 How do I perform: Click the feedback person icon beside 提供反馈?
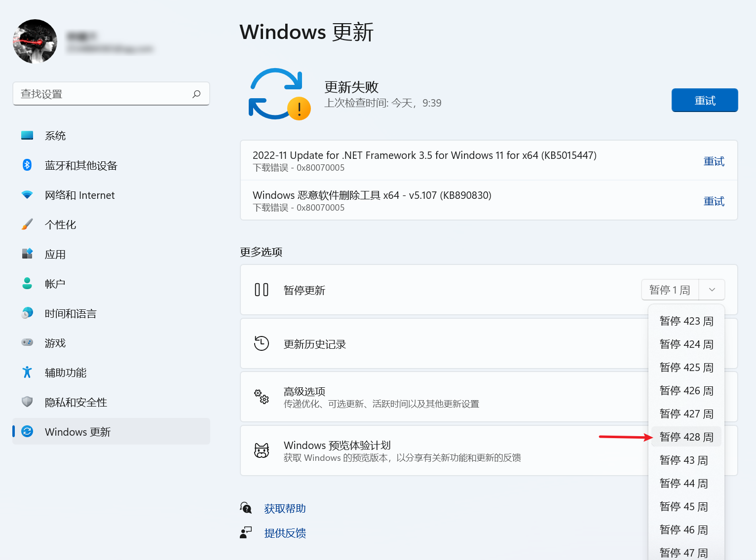pos(246,532)
